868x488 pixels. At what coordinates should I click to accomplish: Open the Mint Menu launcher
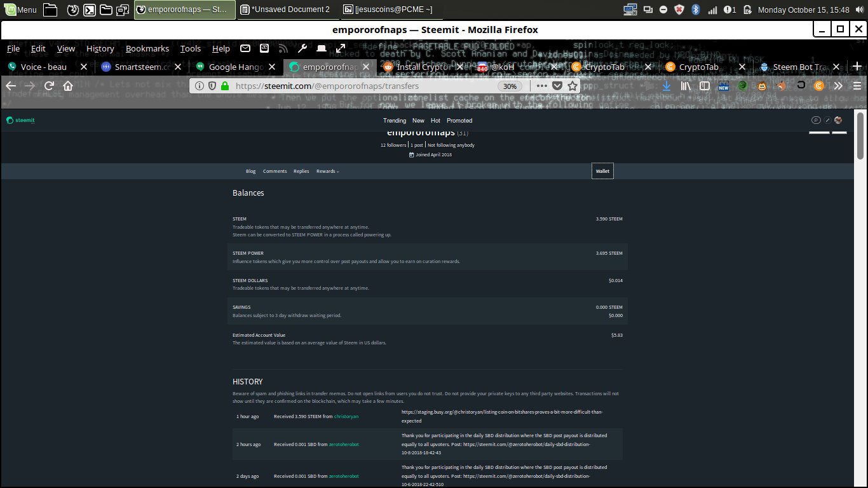click(20, 10)
